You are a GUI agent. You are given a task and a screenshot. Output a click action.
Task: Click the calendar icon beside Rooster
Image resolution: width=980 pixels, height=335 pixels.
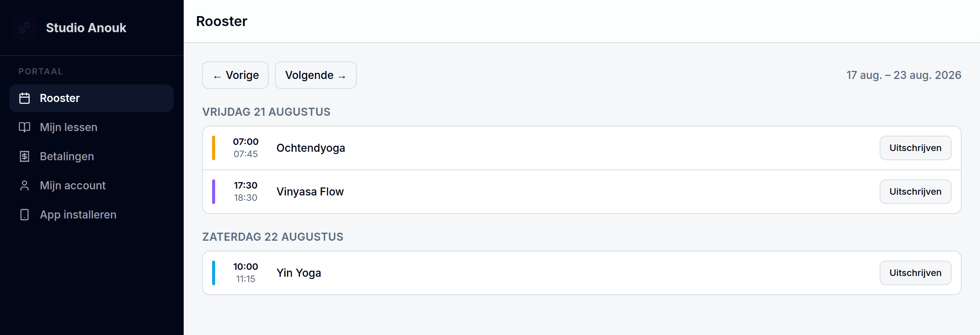pos(24,98)
